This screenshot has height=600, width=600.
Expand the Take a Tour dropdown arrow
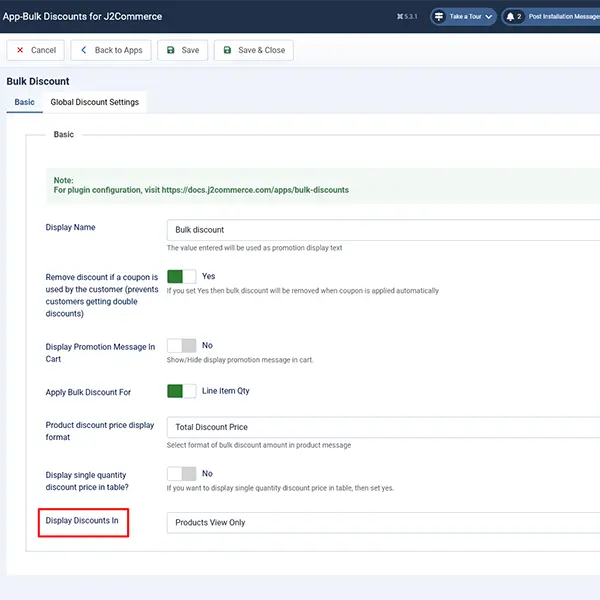(489, 17)
